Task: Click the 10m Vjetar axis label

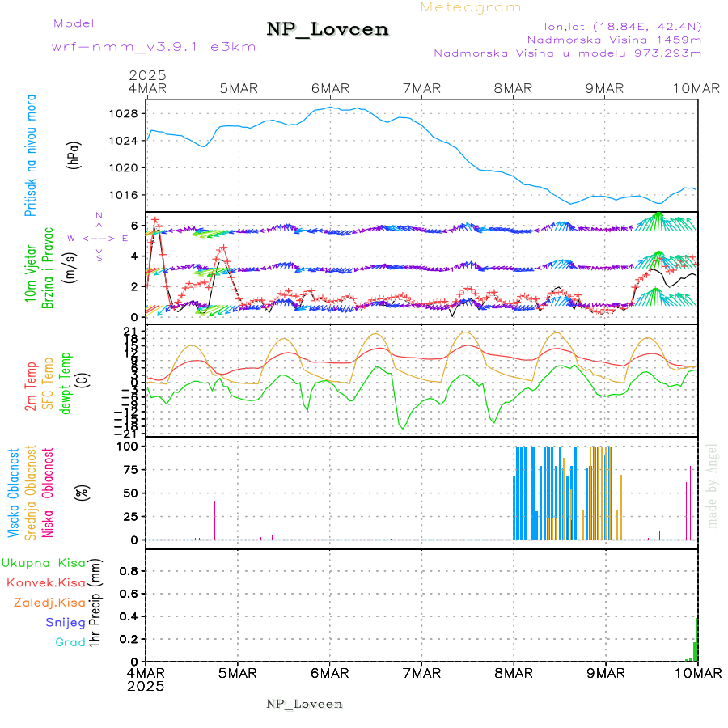Action: (x=31, y=272)
